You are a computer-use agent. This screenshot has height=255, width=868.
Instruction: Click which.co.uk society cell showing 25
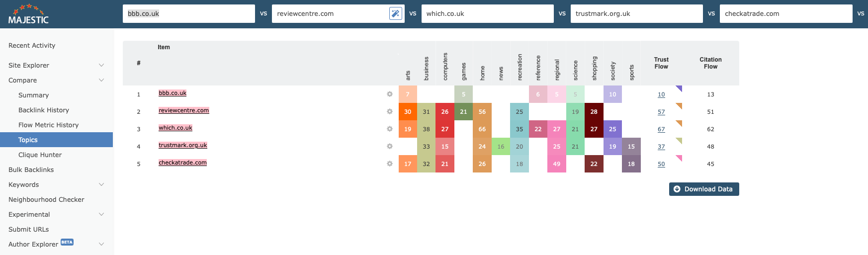pyautogui.click(x=612, y=129)
